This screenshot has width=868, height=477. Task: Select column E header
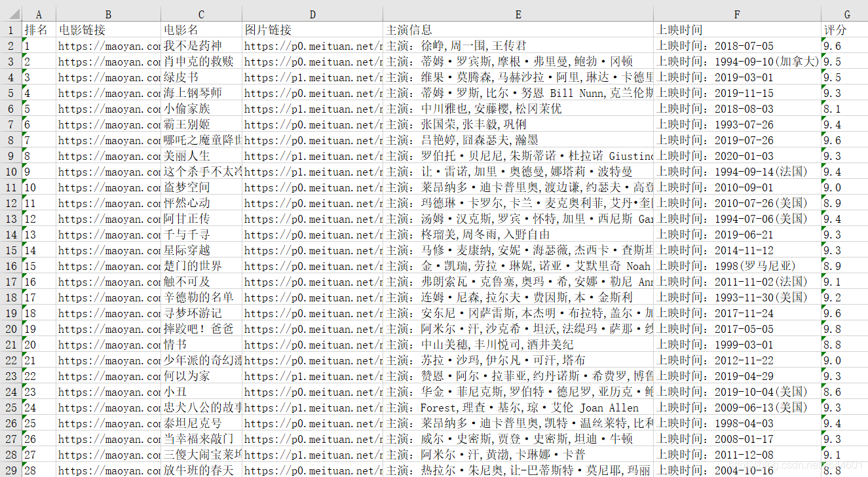(518, 14)
